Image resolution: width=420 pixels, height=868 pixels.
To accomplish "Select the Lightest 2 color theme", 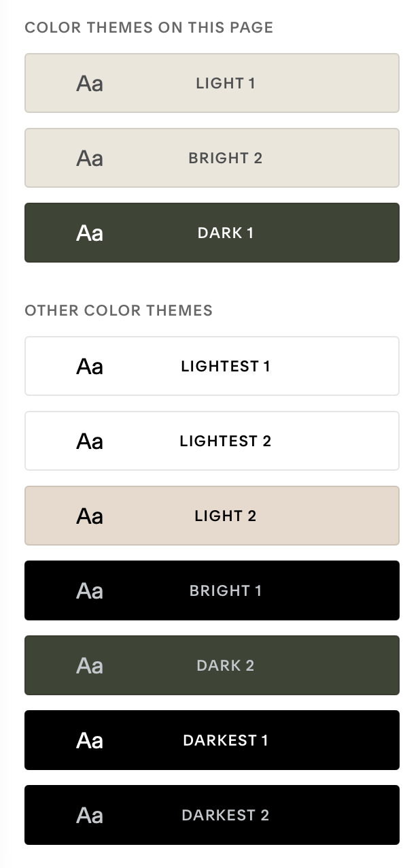I will pos(212,441).
